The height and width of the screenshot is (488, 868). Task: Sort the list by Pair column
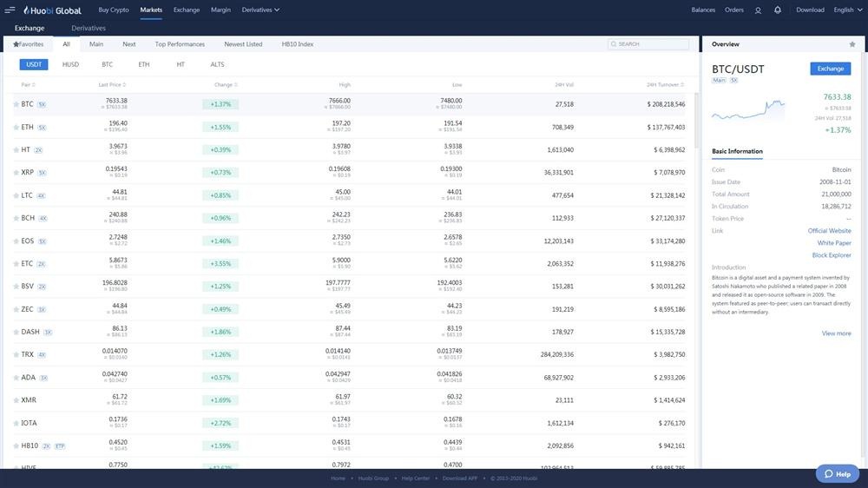tap(29, 85)
